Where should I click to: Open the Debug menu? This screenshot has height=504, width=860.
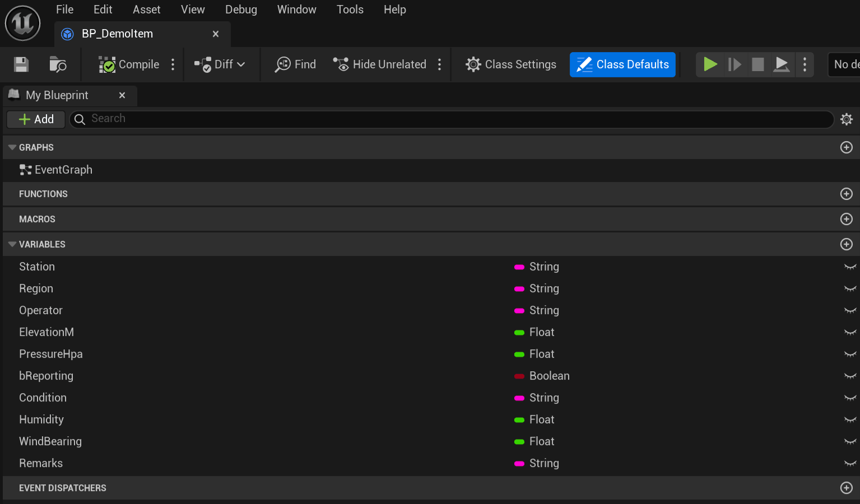(x=241, y=10)
